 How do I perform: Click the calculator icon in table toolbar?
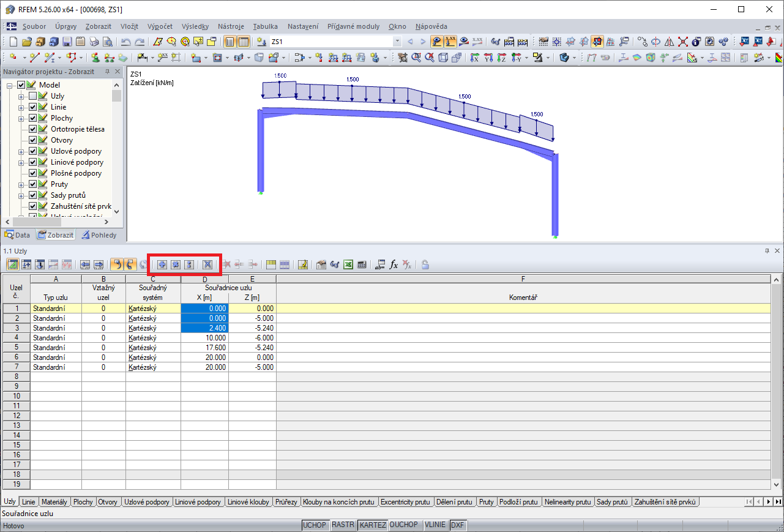pos(362,264)
